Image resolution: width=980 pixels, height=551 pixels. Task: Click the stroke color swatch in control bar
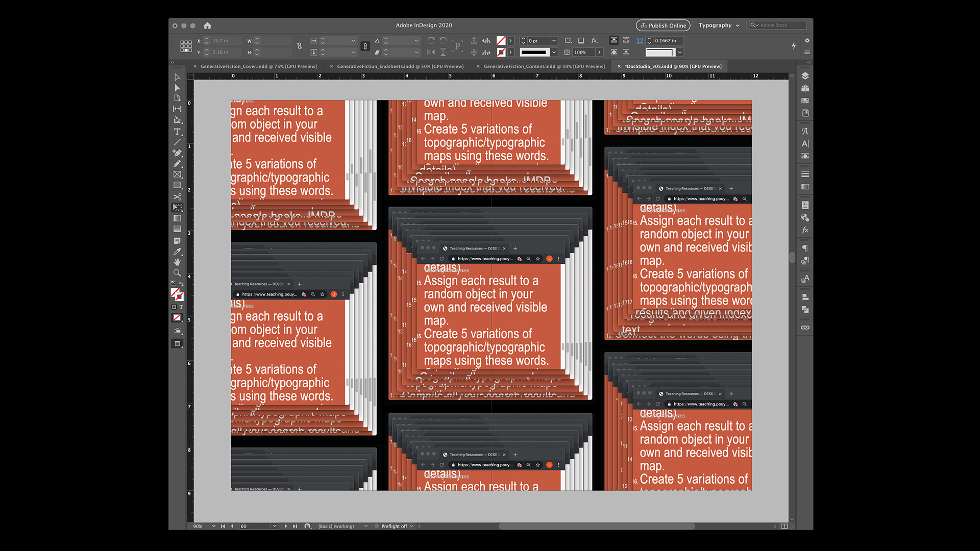point(501,52)
